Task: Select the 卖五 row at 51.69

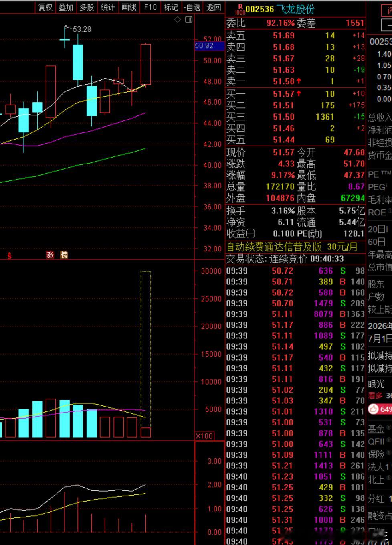Action: (x=296, y=35)
